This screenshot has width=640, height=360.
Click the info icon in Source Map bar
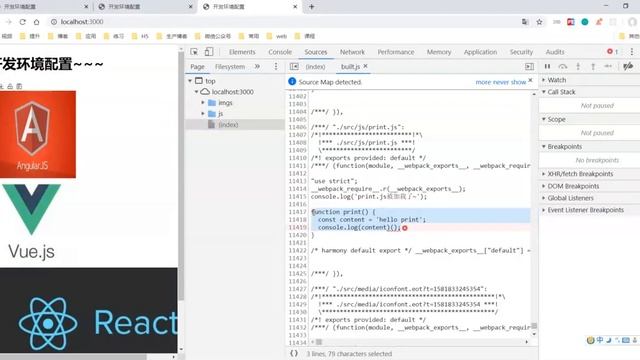(292, 82)
